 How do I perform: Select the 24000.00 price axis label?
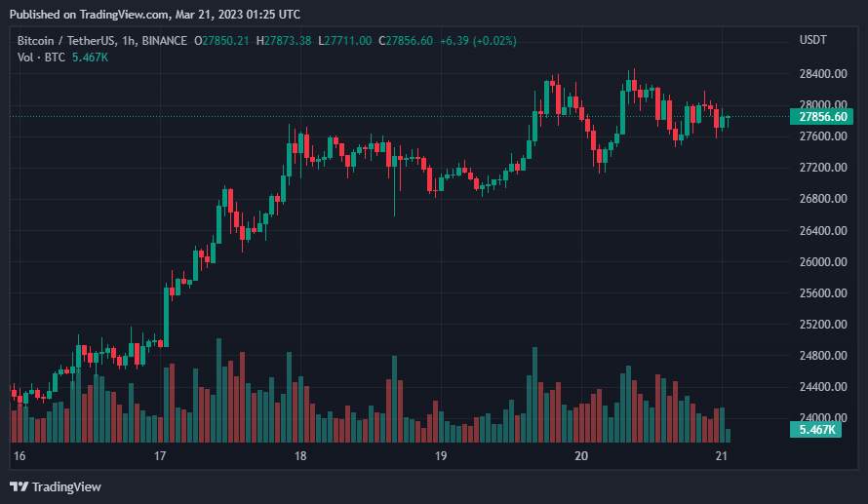coord(823,417)
